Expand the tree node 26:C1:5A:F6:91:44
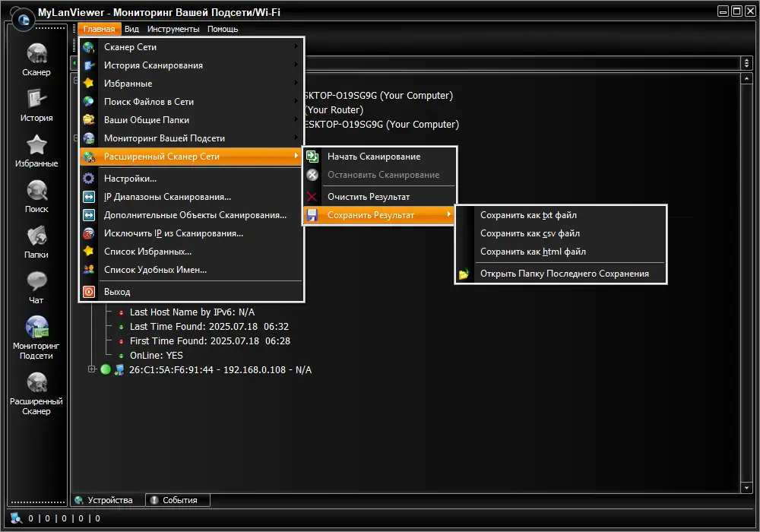The width and height of the screenshot is (760, 532). [92, 369]
